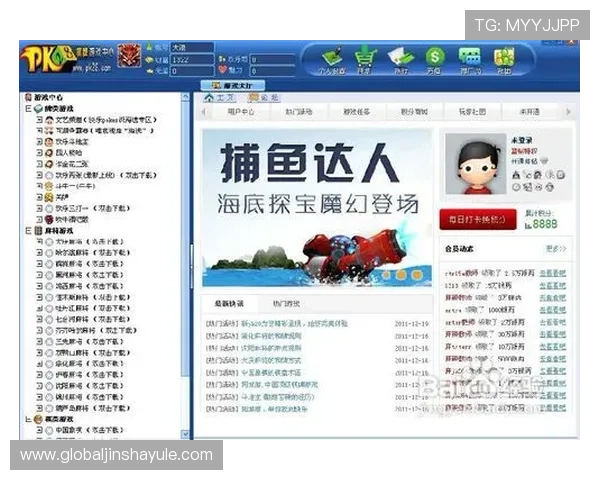Image resolution: width=600 pixels, height=480 pixels.
Task: Select the last banner carousel dot
Action: [x=417, y=274]
